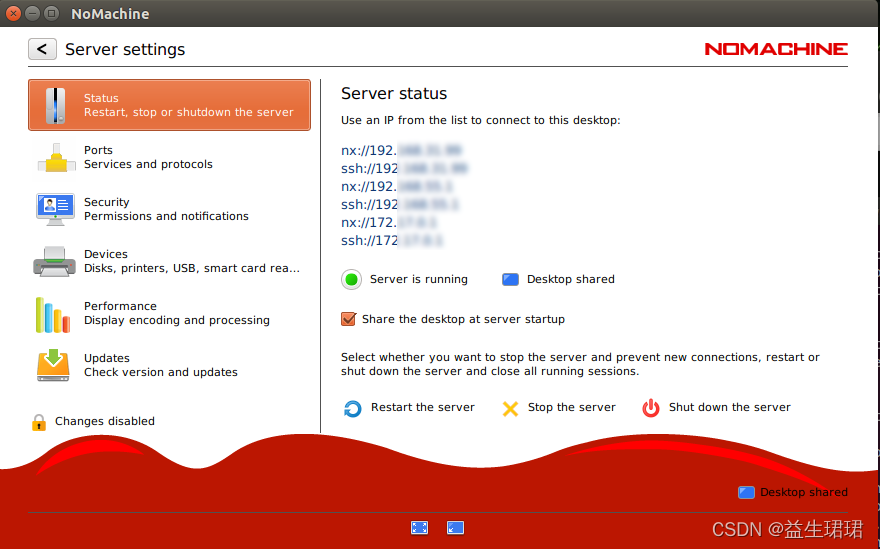
Task: Maximize the NoMachine window
Action: tap(51, 13)
